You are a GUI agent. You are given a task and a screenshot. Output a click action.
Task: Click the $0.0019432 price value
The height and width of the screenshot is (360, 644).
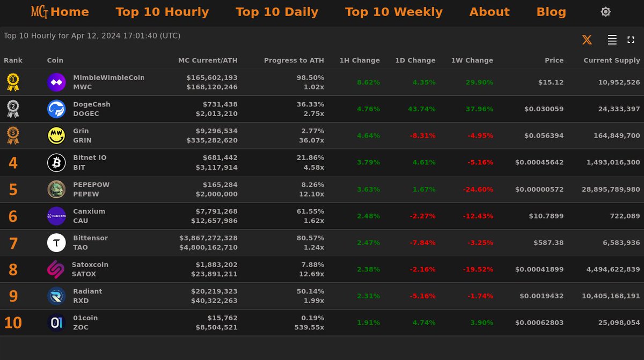pyautogui.click(x=541, y=296)
